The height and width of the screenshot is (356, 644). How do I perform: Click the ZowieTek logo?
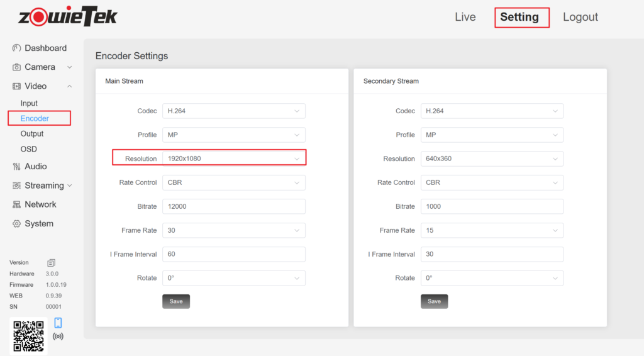pyautogui.click(x=68, y=17)
